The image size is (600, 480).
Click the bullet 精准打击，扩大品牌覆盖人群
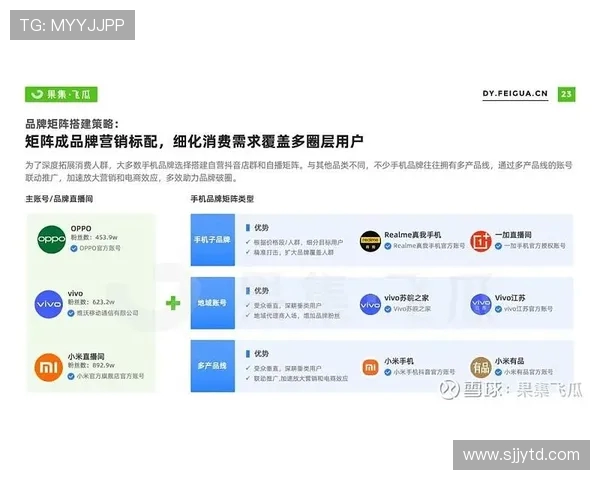(293, 253)
